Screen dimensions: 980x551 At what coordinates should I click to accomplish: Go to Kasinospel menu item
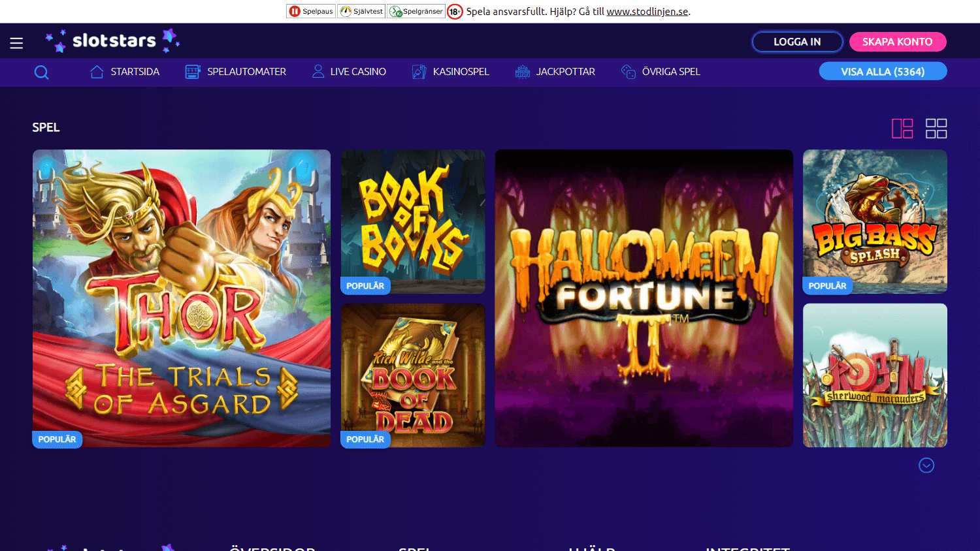(461, 72)
